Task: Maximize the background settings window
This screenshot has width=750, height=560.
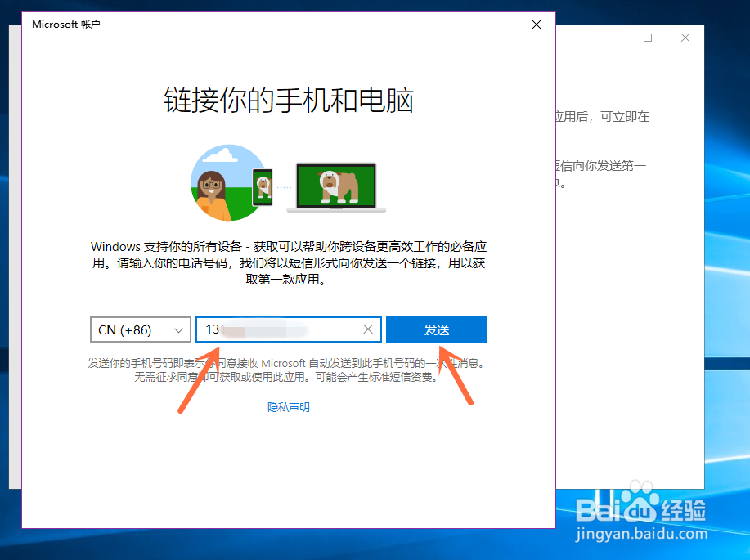Action: [x=648, y=38]
